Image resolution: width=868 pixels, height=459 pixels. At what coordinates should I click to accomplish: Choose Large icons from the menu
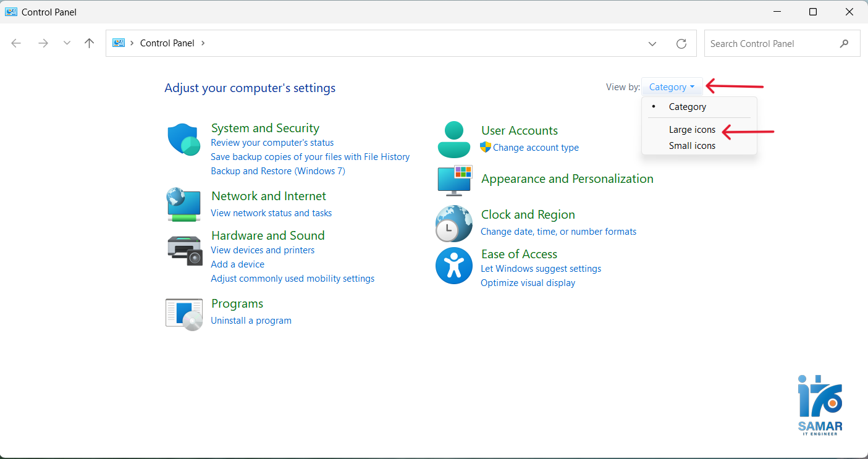click(x=692, y=130)
